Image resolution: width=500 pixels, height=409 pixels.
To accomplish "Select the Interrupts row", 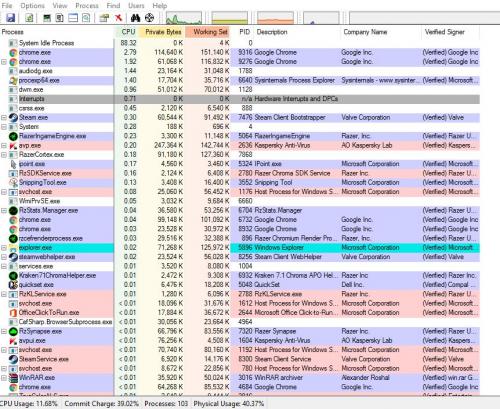I will (240, 99).
